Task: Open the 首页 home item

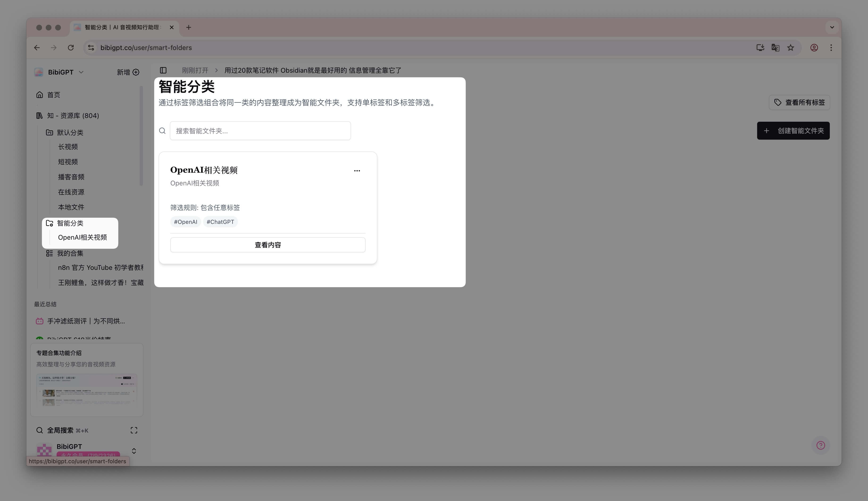Action: (53, 95)
